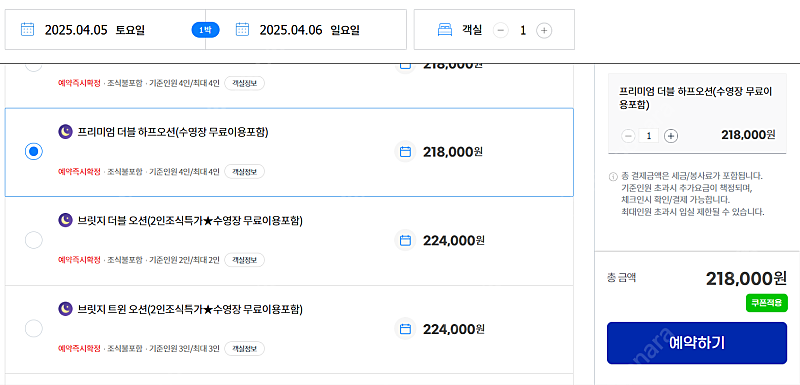This screenshot has width=800, height=385.
Task: Decrease room count with minus in header
Action: pos(501,31)
